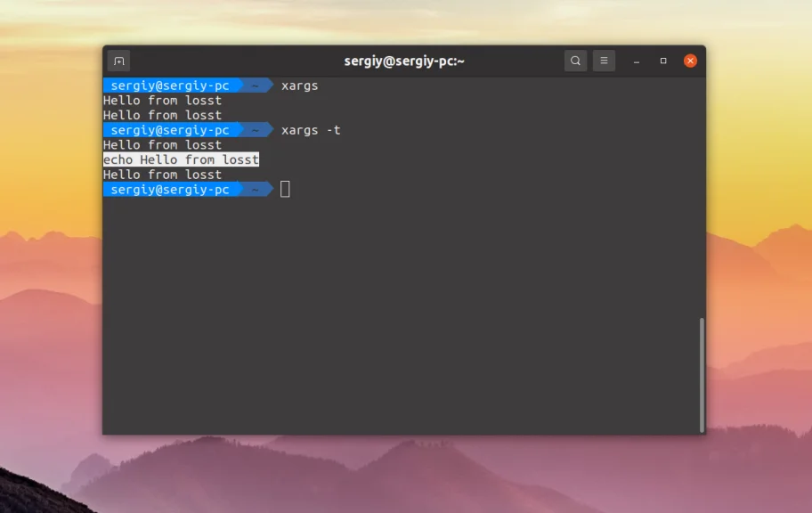The height and width of the screenshot is (513, 812).
Task: Click the highlighted echo Hello from losst line
Action: coord(181,159)
